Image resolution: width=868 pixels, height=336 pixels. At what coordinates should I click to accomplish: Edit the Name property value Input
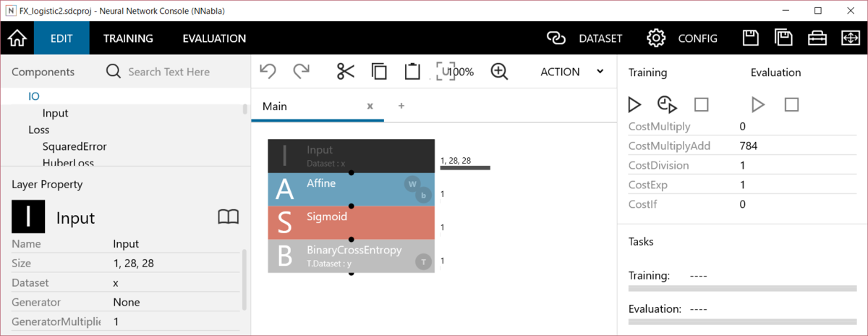pyautogui.click(x=126, y=244)
